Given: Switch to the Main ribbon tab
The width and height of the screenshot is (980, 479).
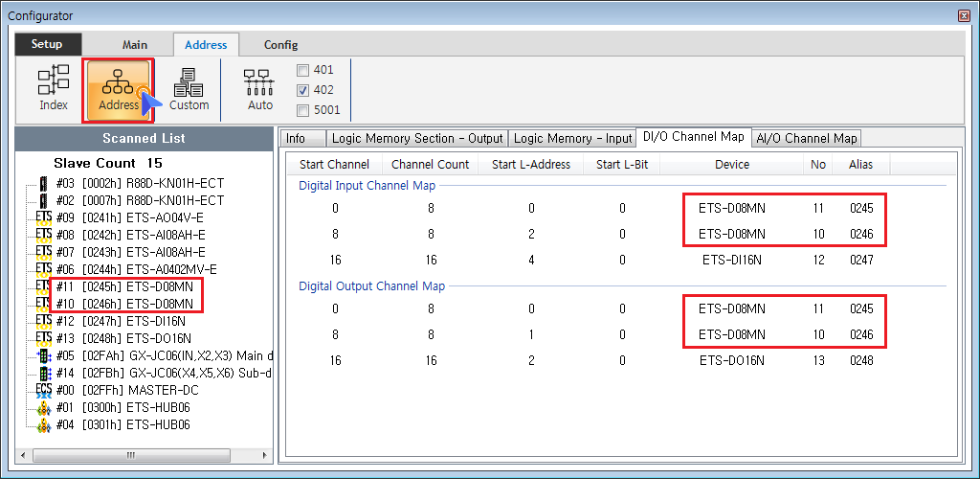Looking at the screenshot, I should pyautogui.click(x=135, y=45).
